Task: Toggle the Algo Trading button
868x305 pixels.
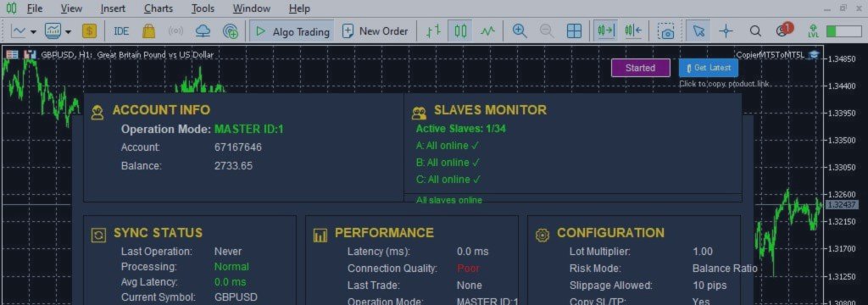Action: click(x=292, y=31)
